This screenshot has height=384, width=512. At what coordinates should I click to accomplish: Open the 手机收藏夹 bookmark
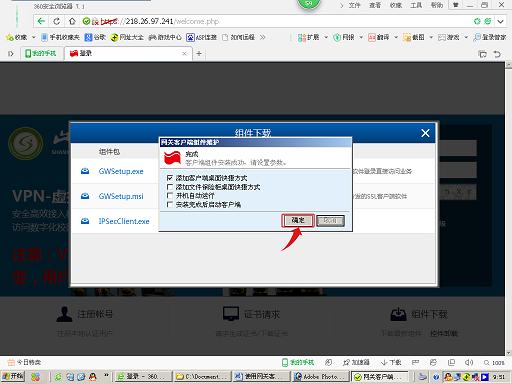tap(60, 37)
